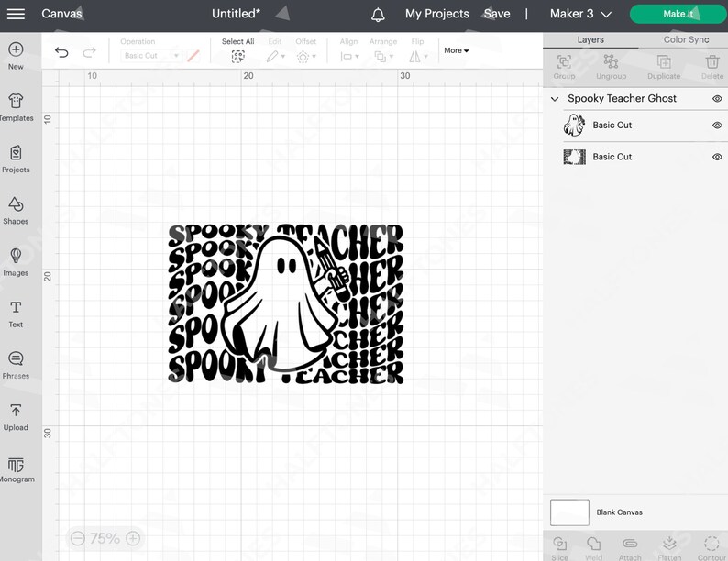Open the Maker 3 machine dropdown
This screenshot has height=561, width=728.
click(580, 14)
